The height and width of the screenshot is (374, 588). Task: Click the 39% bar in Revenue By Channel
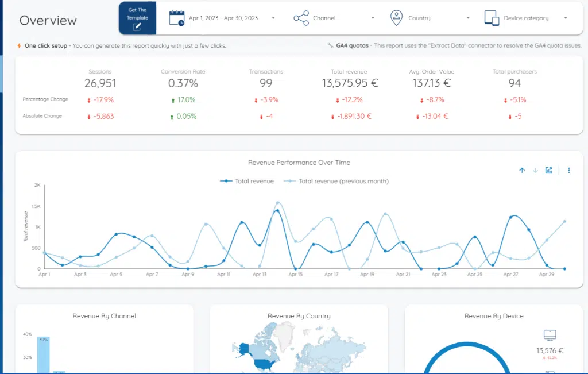click(43, 354)
